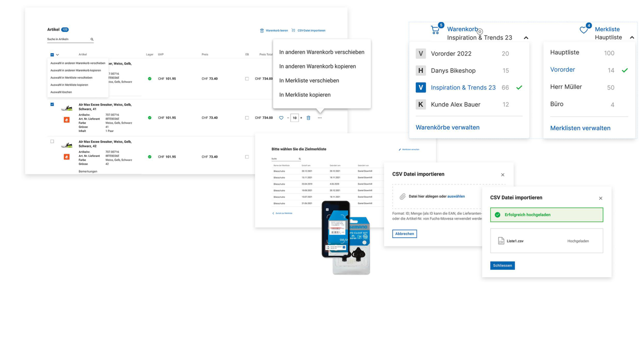Image resolution: width=644 pixels, height=362 pixels.
Task: Choose 'In Merkliste verschieben' from popup menu
Action: pos(309,80)
